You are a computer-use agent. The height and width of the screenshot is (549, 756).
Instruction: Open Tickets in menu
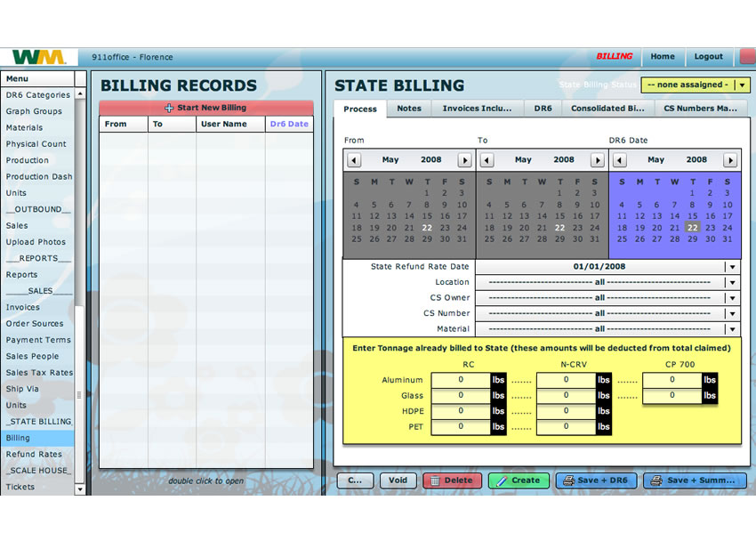pos(37,488)
